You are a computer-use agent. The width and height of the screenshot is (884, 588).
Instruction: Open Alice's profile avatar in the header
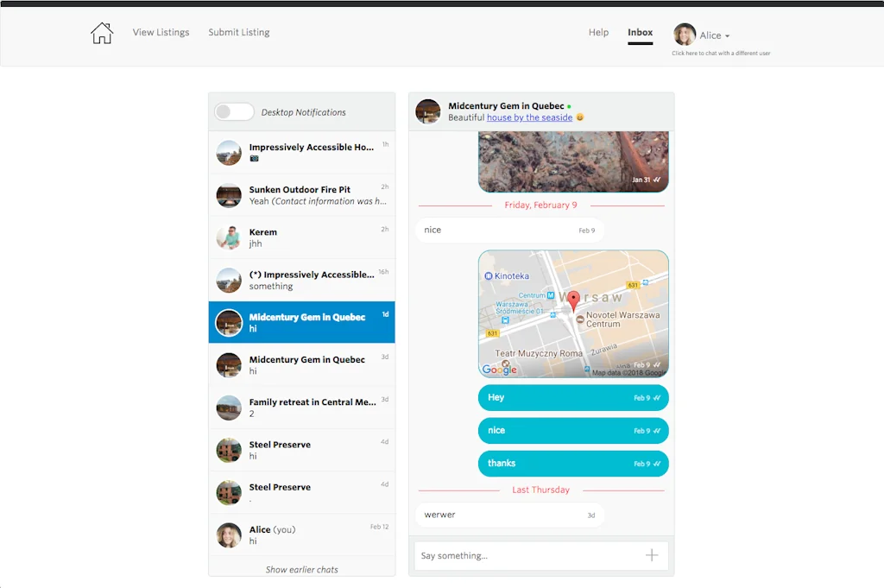685,35
